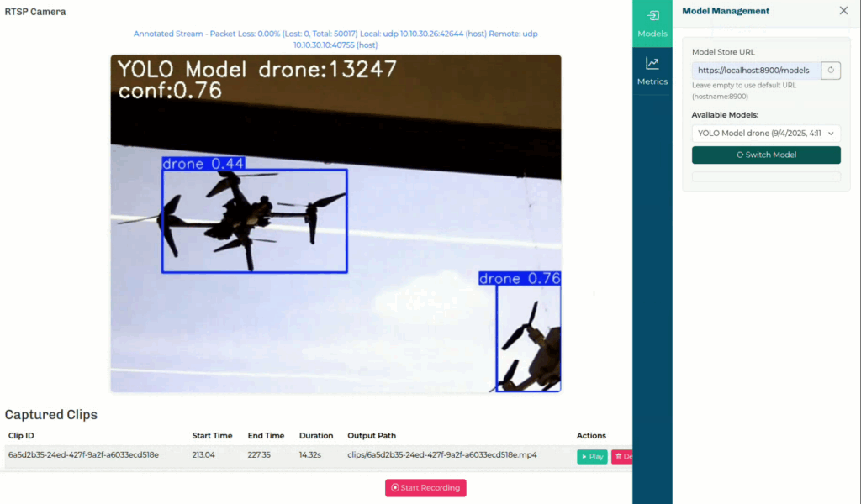Image resolution: width=861 pixels, height=504 pixels.
Task: Click the clip output path clips/6a5d2b35 mp4
Action: (x=441, y=455)
